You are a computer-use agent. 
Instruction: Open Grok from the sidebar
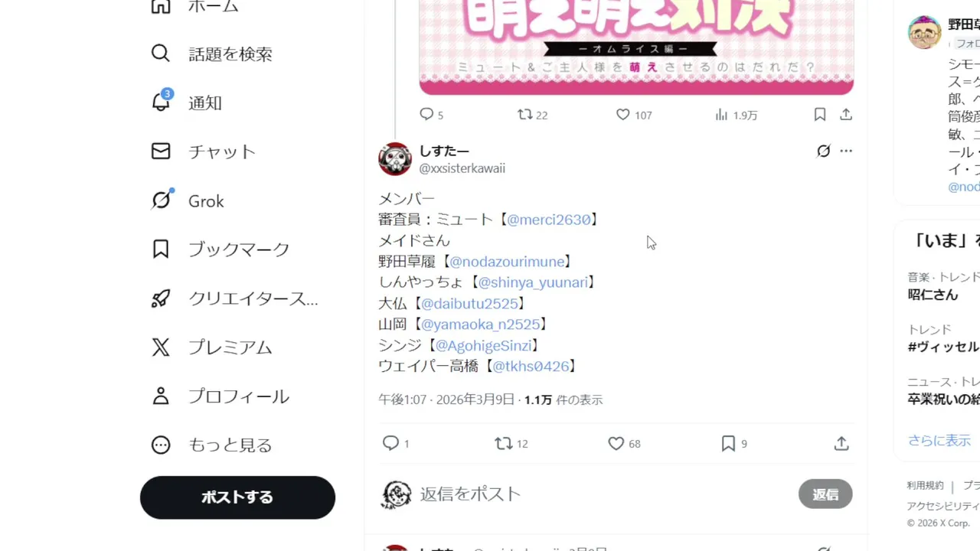pyautogui.click(x=206, y=201)
